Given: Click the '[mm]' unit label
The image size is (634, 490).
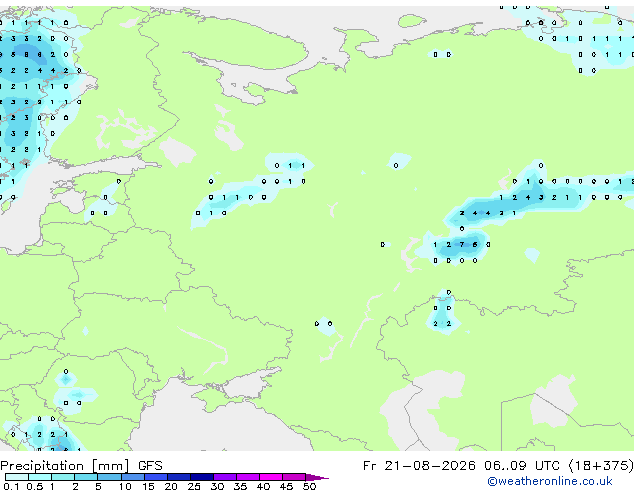Looking at the screenshot, I should [110, 466].
